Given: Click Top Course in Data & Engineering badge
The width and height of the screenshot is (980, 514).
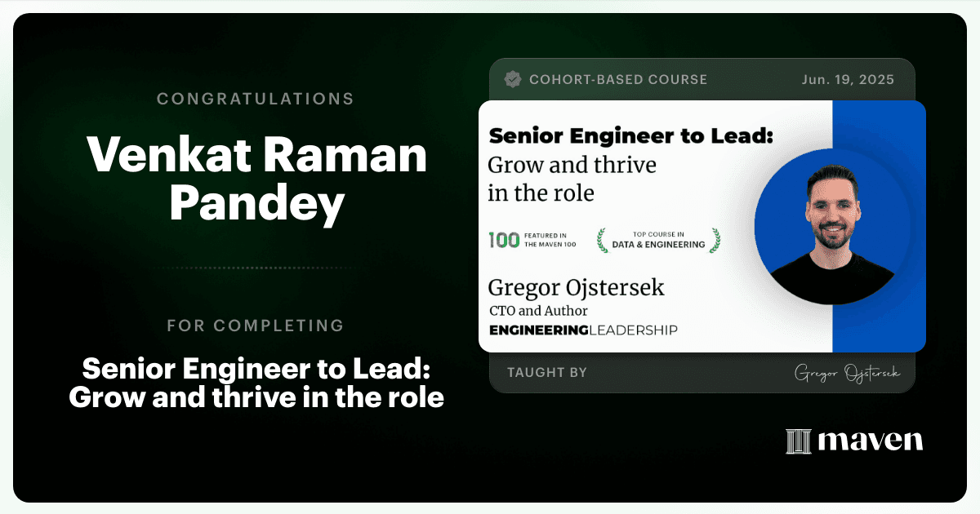Looking at the screenshot, I should [659, 240].
